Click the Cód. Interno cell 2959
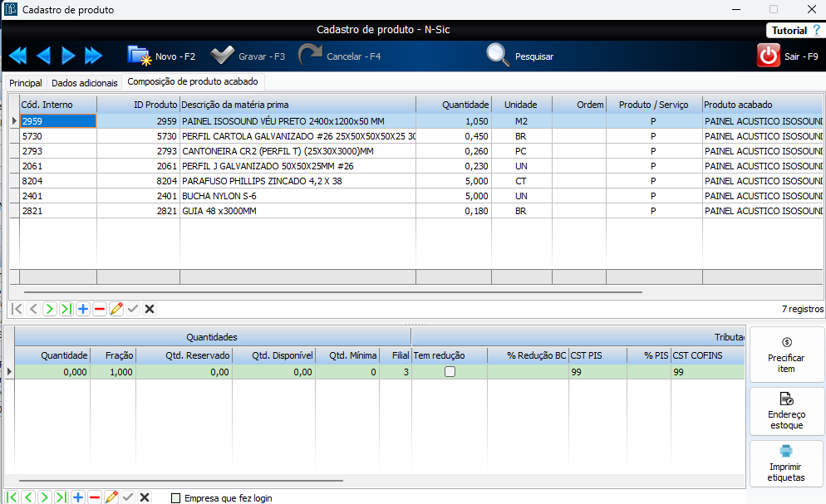The width and height of the screenshot is (826, 504). coord(58,121)
